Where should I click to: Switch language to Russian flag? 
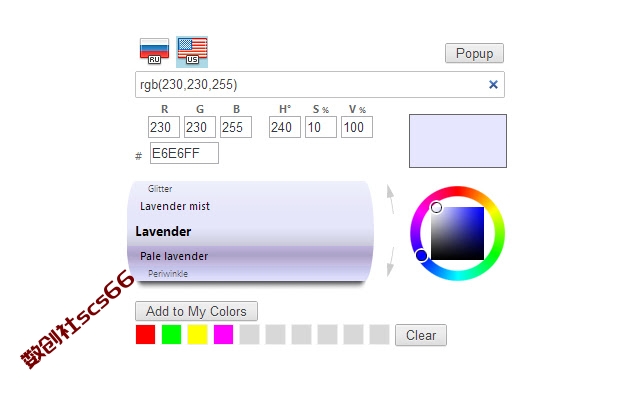(154, 51)
